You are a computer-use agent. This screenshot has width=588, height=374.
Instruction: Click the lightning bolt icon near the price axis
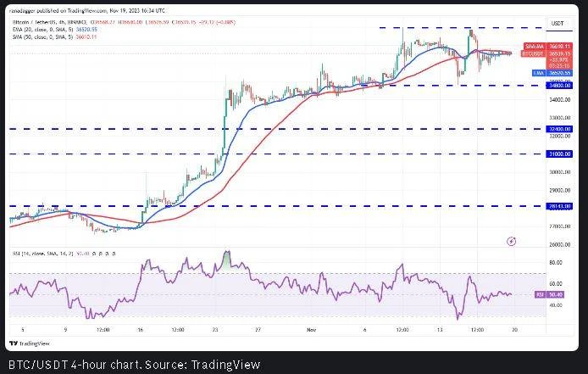pos(511,241)
